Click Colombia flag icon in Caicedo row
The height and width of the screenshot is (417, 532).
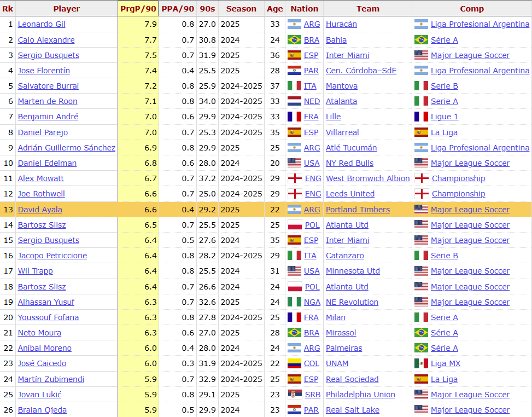tap(294, 363)
